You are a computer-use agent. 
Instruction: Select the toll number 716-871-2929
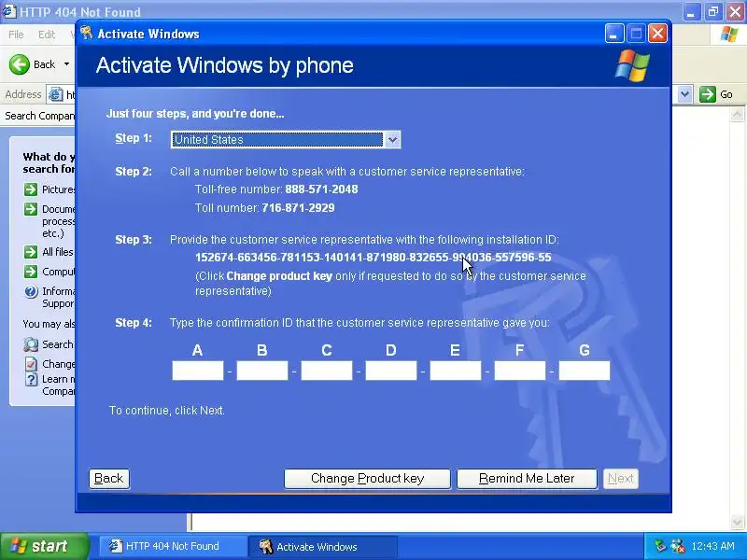[298, 207]
